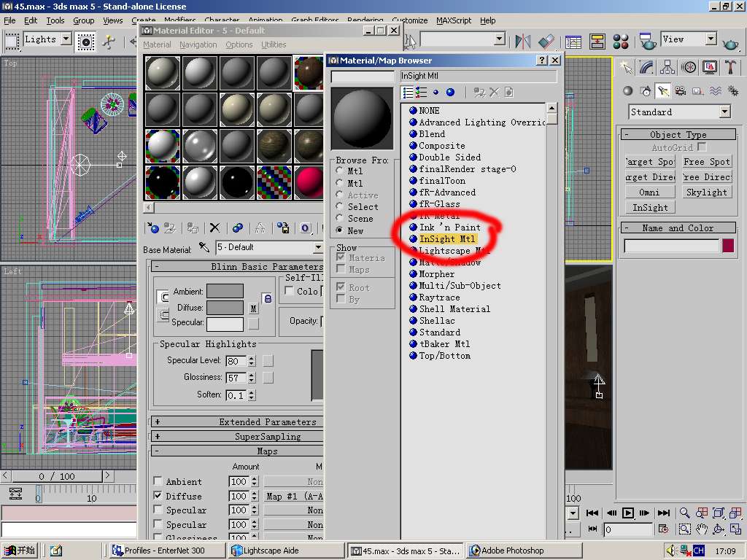747x560 pixels.
Task: Click the Pan hand viewport icon
Action: click(x=702, y=529)
